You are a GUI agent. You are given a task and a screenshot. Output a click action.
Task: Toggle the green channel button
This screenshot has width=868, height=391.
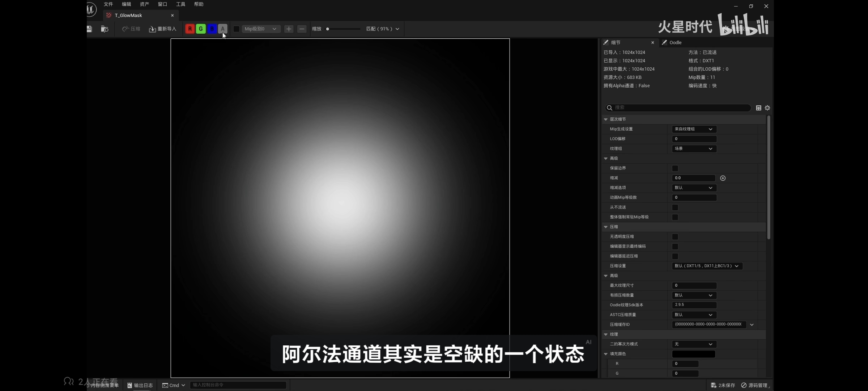(x=201, y=29)
